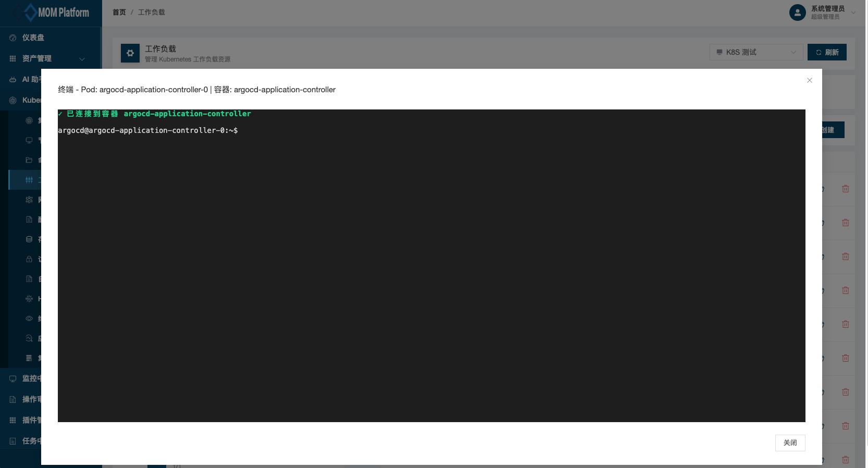This screenshot has width=868, height=468.
Task: Click the 管理 Kubernetes 工作负载资源 subtitle
Action: pos(188,59)
